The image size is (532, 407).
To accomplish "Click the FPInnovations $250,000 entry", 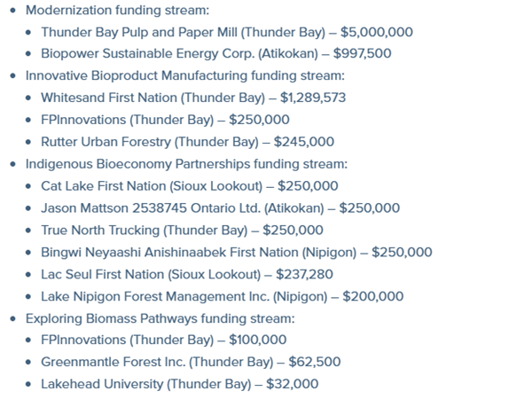I will (165, 120).
